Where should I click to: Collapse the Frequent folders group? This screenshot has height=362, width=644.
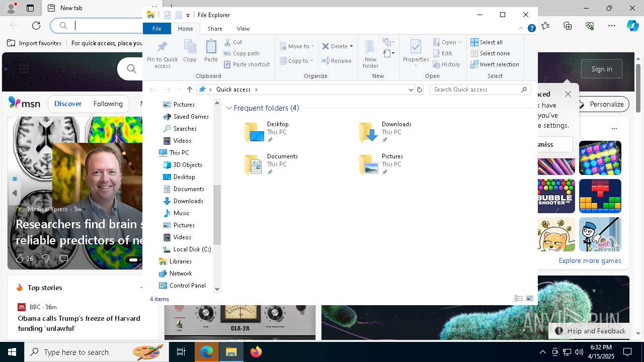229,108
